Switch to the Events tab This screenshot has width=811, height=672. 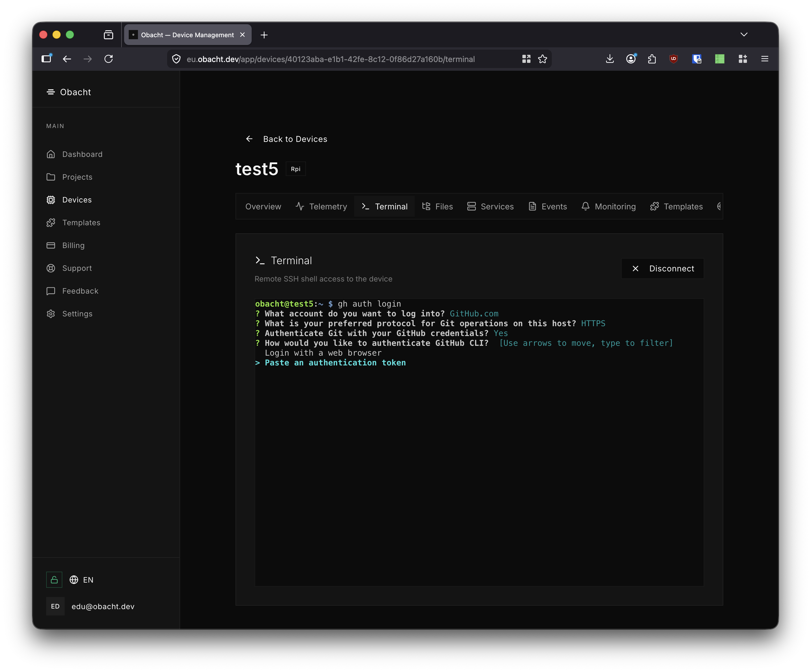point(548,207)
